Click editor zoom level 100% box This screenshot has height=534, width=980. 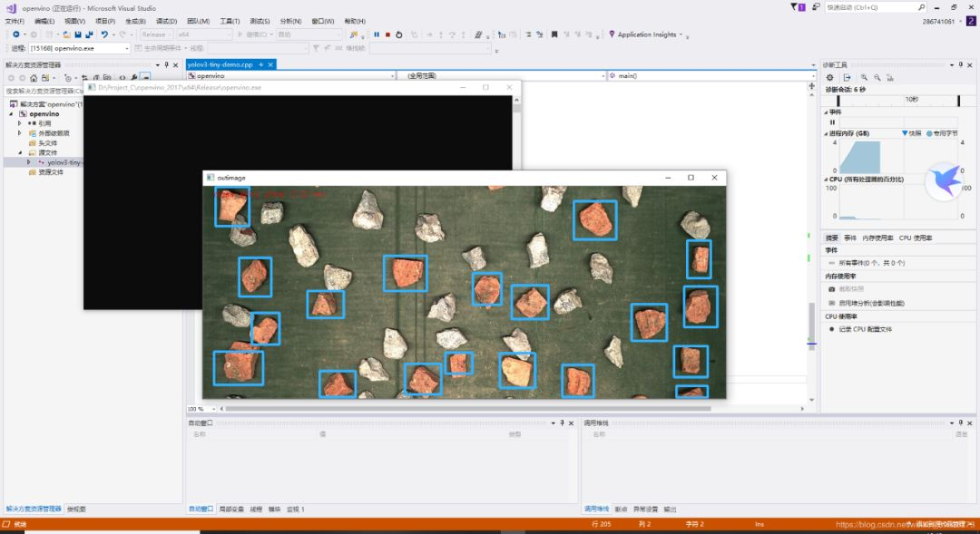click(201, 409)
